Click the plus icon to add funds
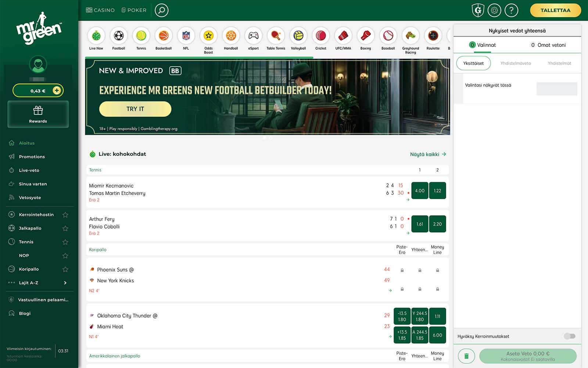588x368 pixels. pyautogui.click(x=57, y=91)
